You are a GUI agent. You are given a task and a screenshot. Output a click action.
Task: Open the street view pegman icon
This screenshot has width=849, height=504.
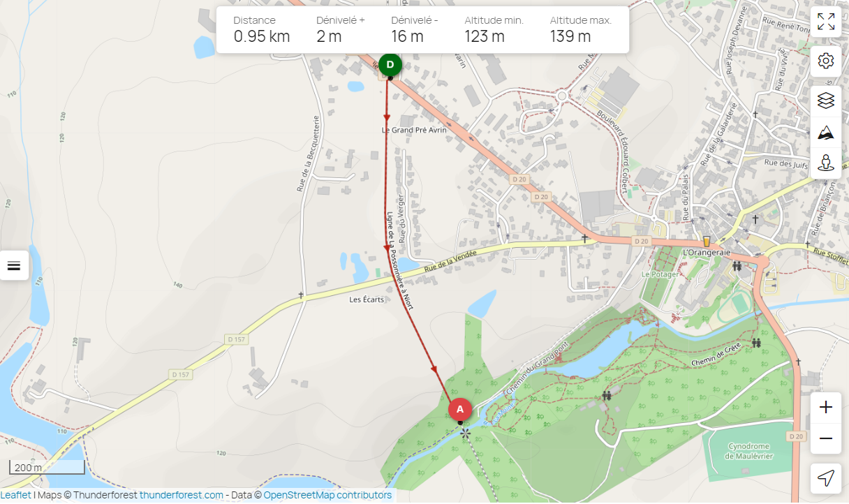(826, 163)
